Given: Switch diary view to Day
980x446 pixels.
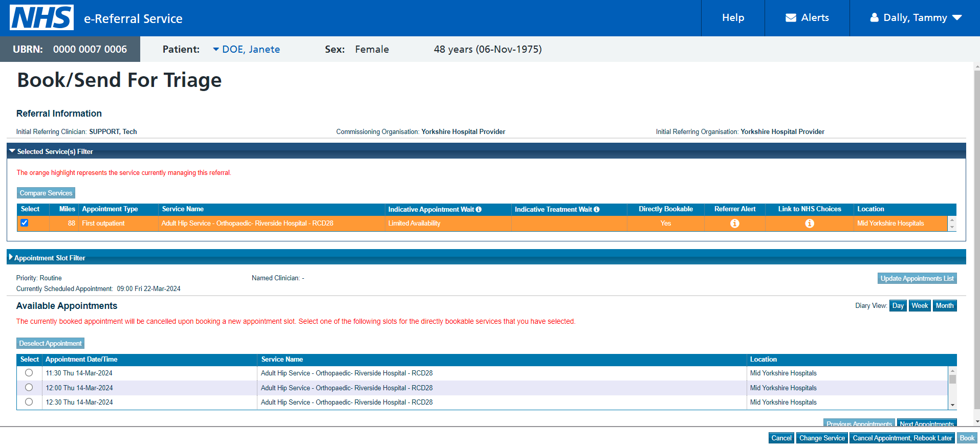Looking at the screenshot, I should click(898, 306).
